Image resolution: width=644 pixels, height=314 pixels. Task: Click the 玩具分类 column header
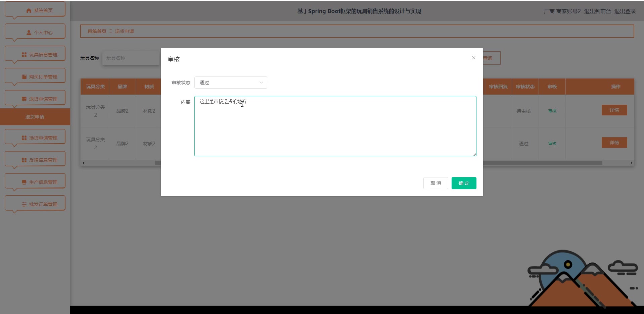(95, 87)
